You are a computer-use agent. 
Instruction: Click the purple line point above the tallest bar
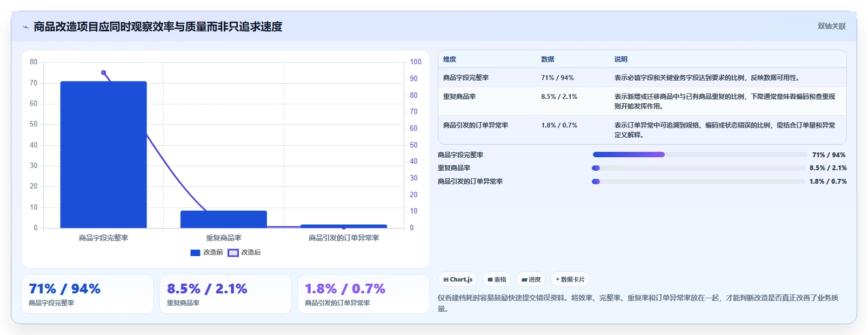pos(103,72)
